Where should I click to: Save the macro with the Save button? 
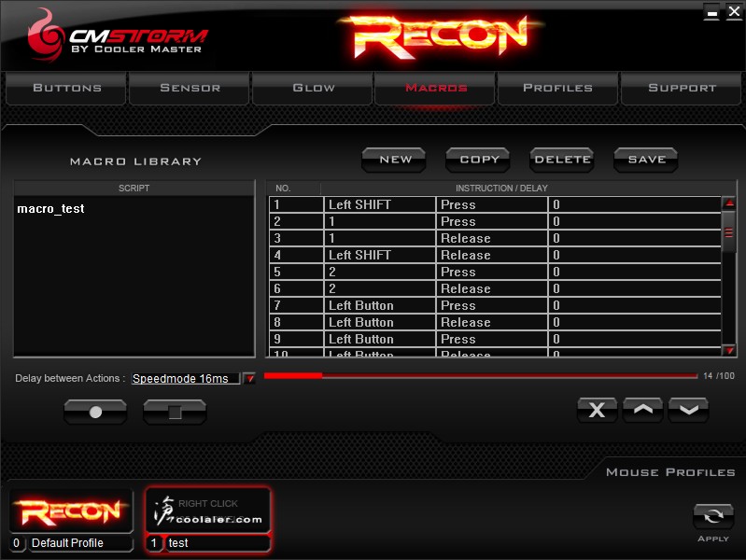(x=646, y=160)
